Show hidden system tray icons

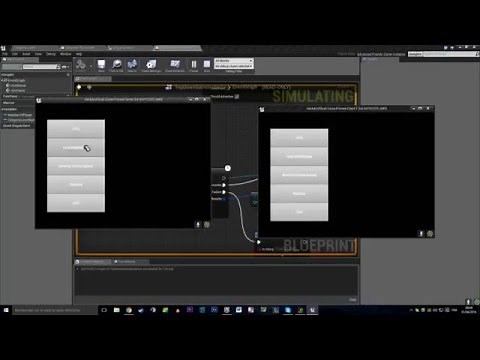[411, 310]
